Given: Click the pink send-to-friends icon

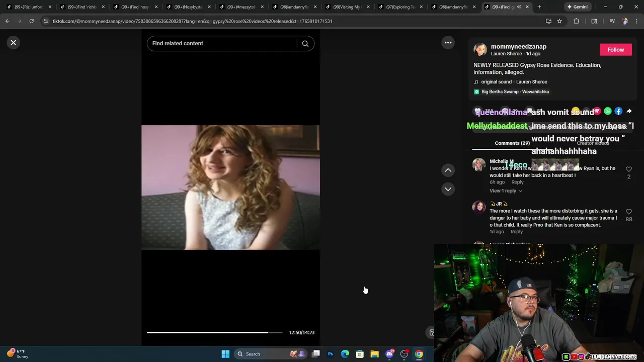Looking at the screenshot, I should click(x=597, y=112).
